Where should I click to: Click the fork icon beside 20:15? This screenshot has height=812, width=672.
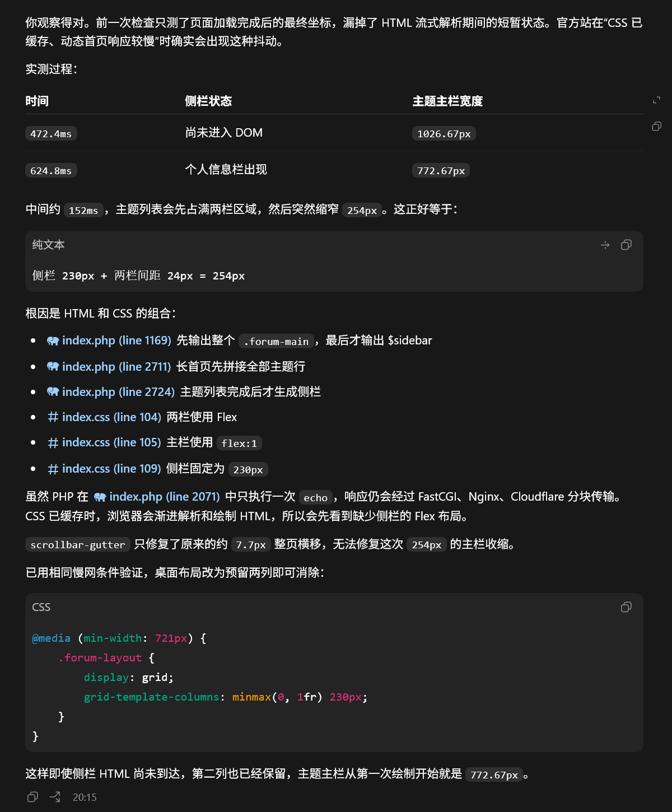point(55,797)
